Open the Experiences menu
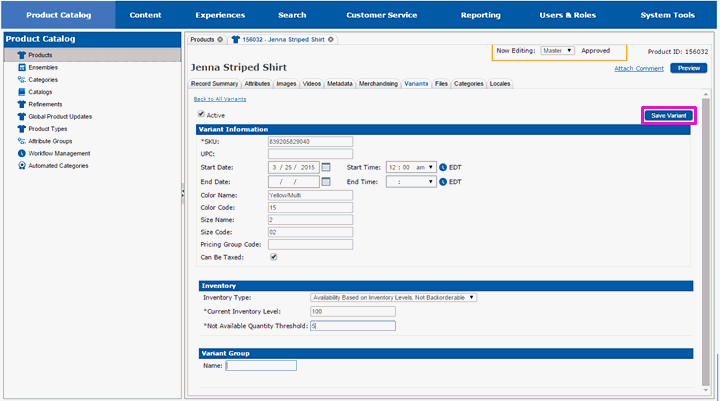 pyautogui.click(x=220, y=15)
